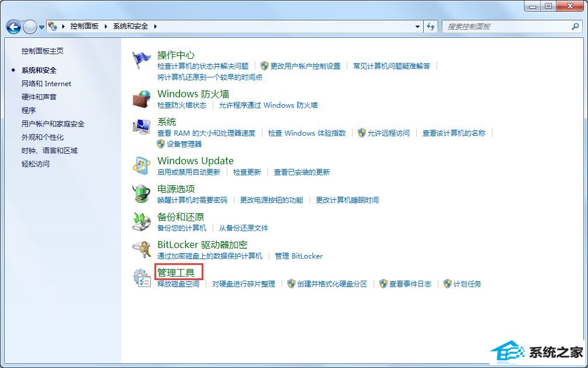Open 设备管理器

pos(184,144)
